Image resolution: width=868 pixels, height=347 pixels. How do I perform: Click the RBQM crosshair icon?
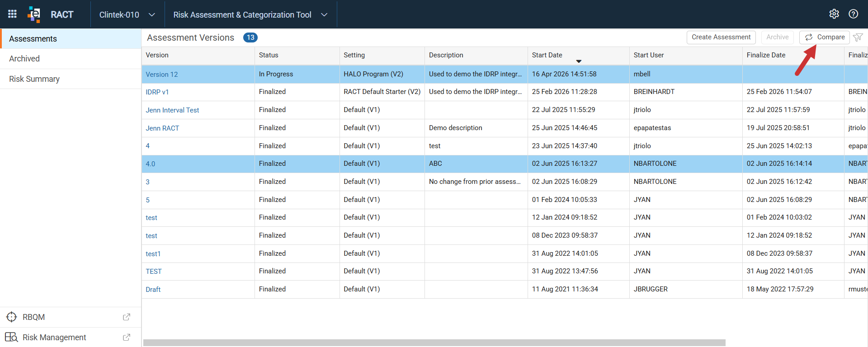tap(12, 317)
